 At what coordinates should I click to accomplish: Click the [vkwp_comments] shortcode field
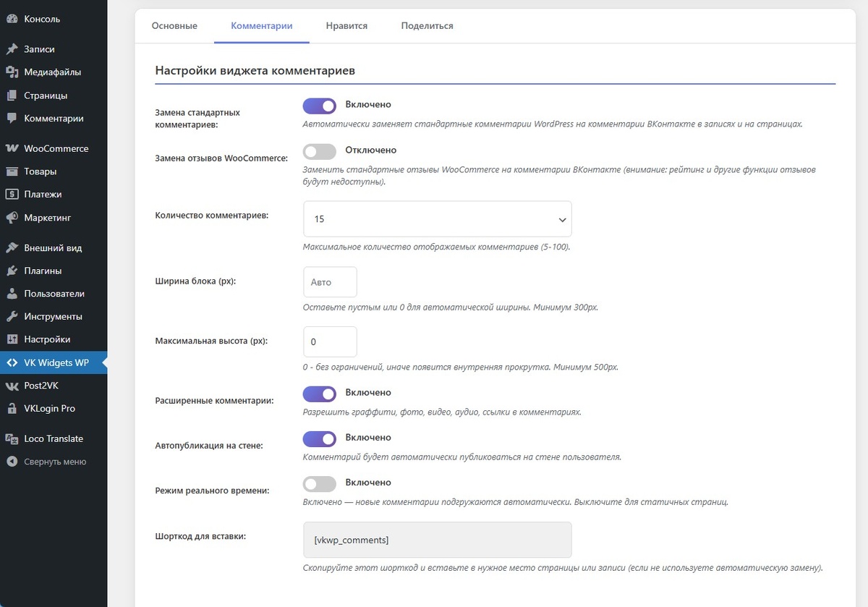(x=438, y=540)
